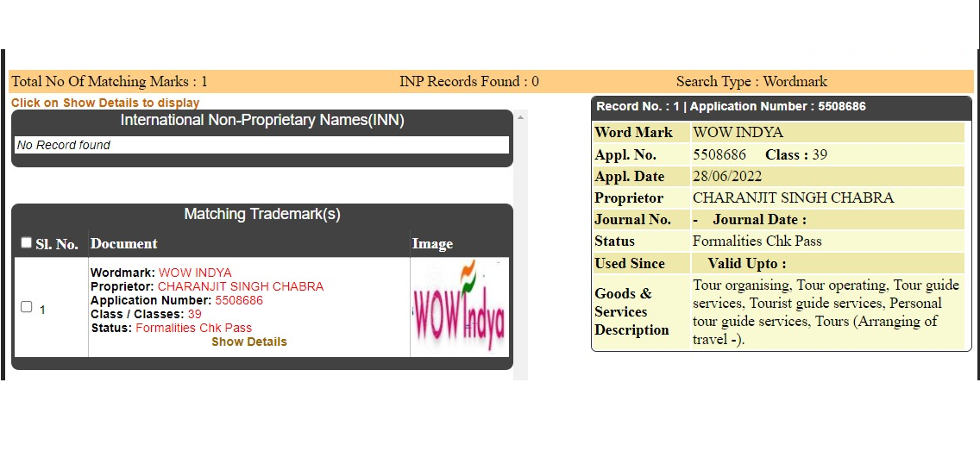The width and height of the screenshot is (980, 464).
Task: Select red proprietor name in matching results
Action: click(240, 286)
